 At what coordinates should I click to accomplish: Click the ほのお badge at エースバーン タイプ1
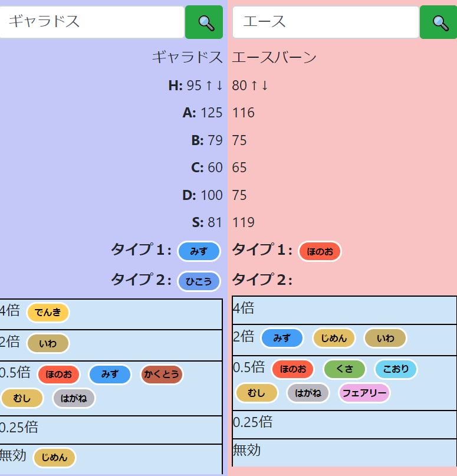coord(320,251)
